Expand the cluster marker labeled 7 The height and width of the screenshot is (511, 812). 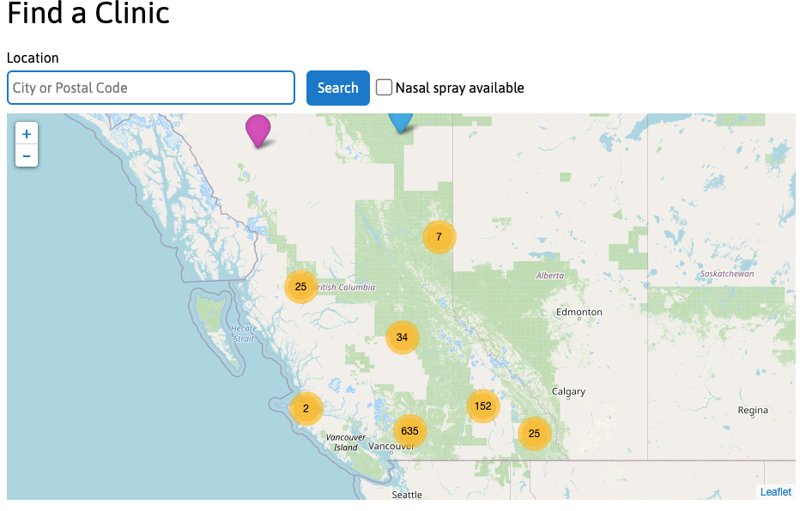(439, 237)
